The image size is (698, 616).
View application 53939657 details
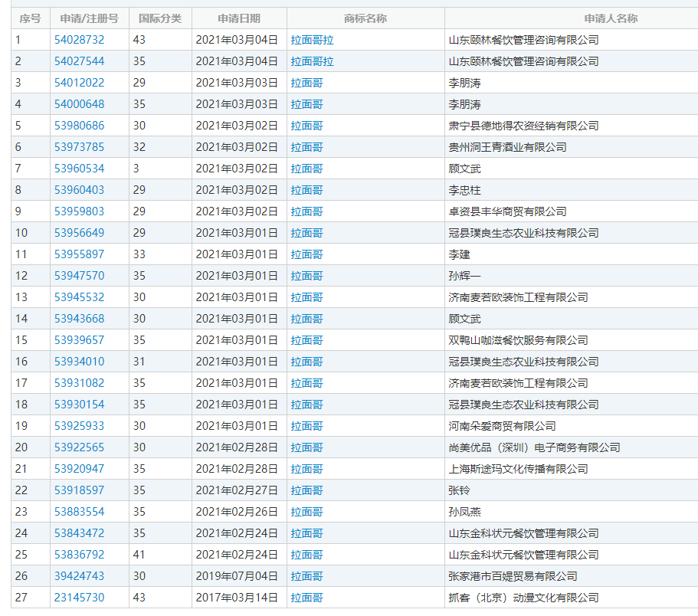tap(79, 340)
